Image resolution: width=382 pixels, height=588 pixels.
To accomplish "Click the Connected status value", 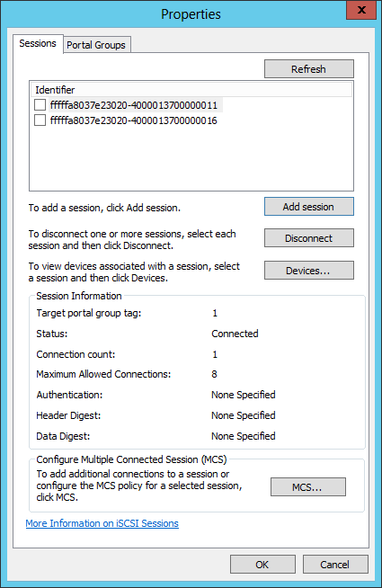I will [235, 334].
